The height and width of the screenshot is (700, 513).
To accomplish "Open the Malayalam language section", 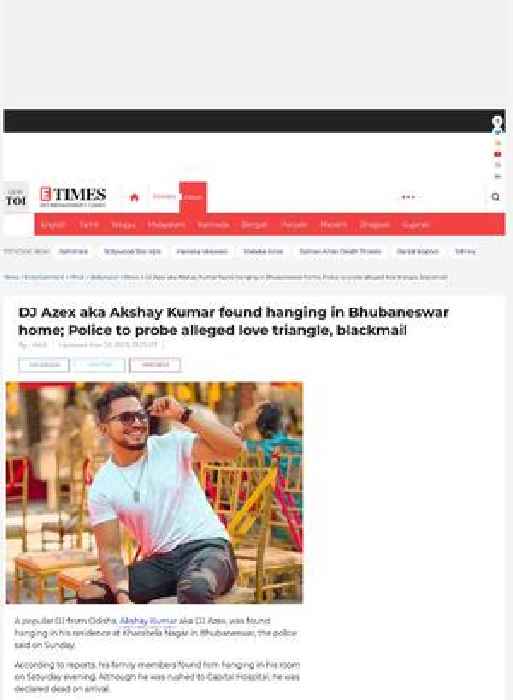I will tap(167, 225).
